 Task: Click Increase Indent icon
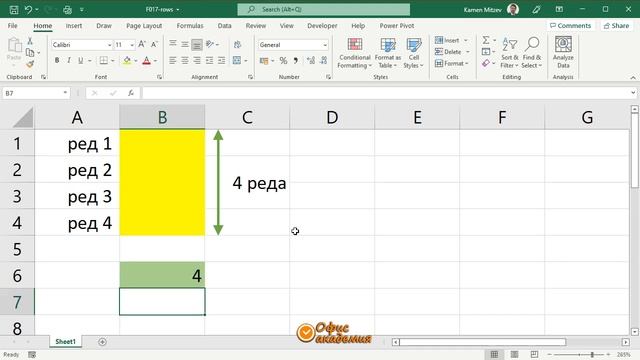[x=222, y=61]
